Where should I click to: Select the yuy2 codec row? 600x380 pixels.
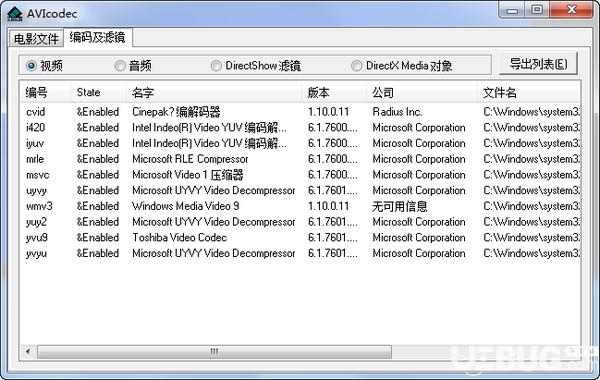click(x=300, y=222)
